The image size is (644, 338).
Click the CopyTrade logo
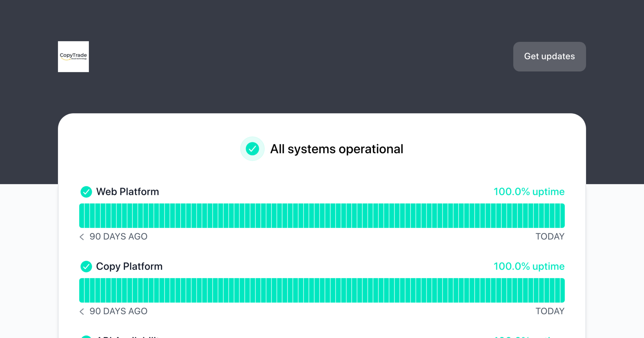tap(73, 57)
